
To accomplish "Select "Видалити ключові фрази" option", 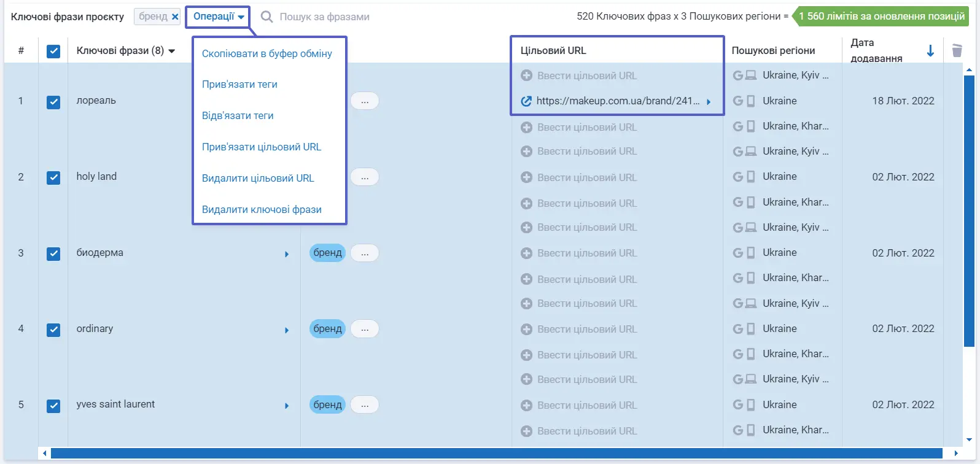I will click(262, 209).
